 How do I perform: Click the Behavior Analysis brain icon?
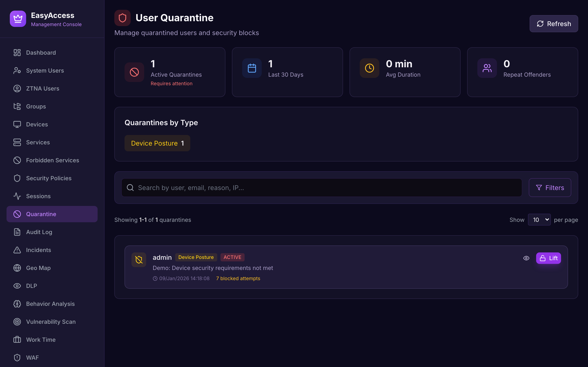17,304
